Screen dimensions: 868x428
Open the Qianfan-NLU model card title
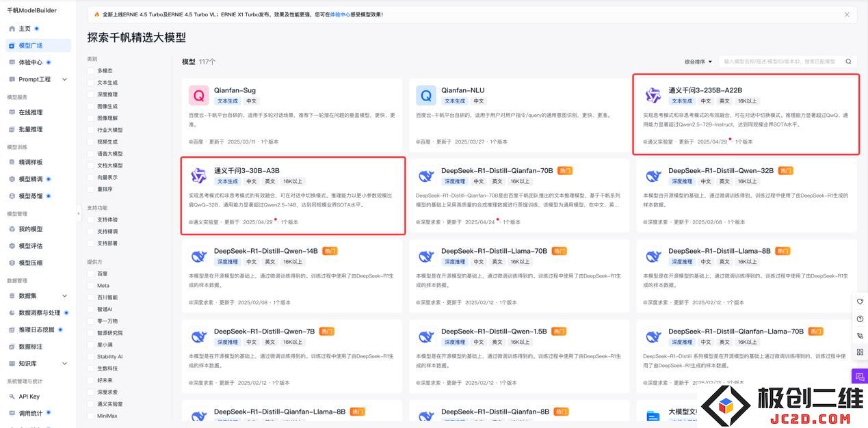pyautogui.click(x=462, y=90)
